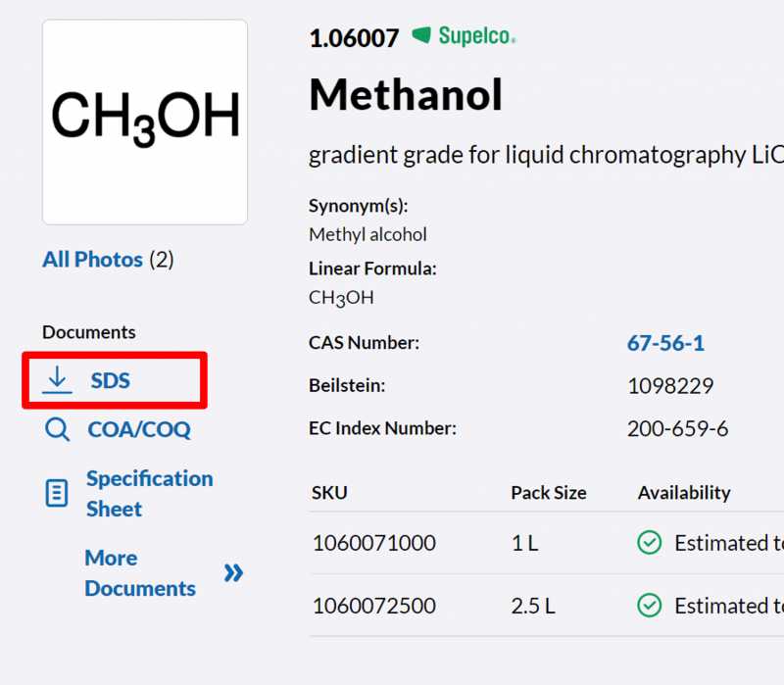Open the CH3OH product image
This screenshot has height=685, width=784.
(145, 122)
